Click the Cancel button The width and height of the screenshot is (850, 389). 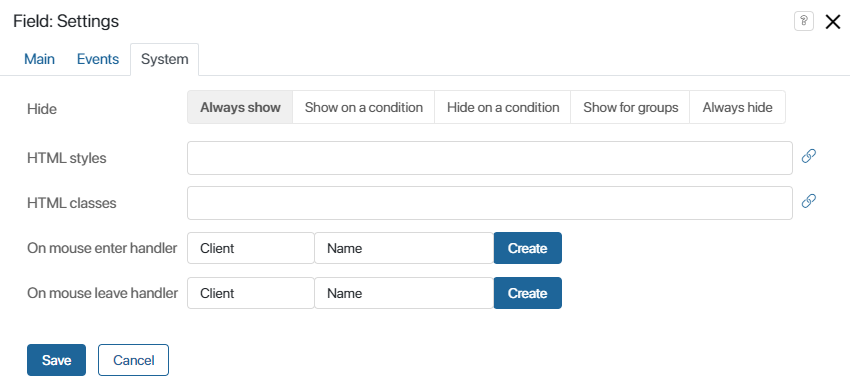click(133, 360)
